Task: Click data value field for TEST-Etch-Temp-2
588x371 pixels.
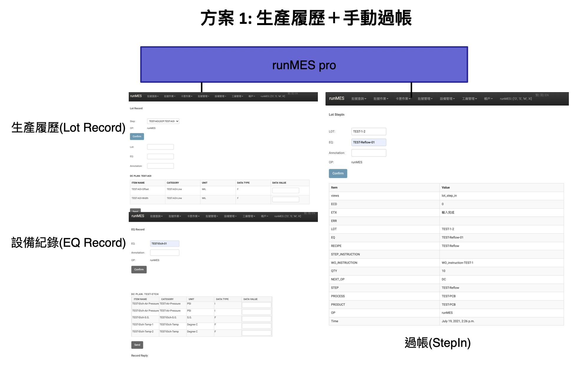Action: point(256,333)
